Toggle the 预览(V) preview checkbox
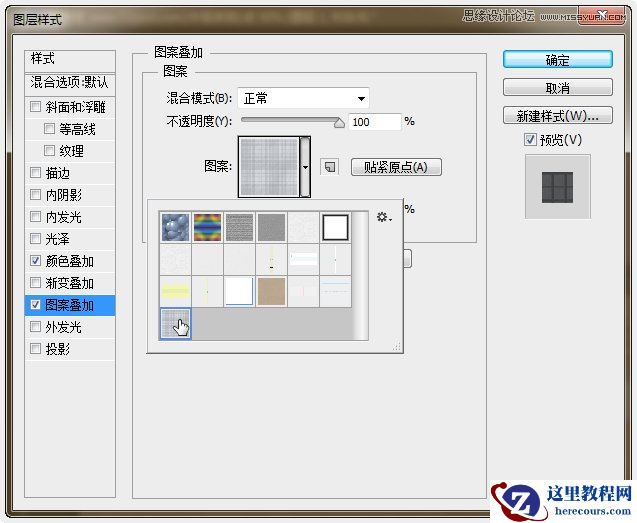This screenshot has width=637, height=523. (530, 140)
